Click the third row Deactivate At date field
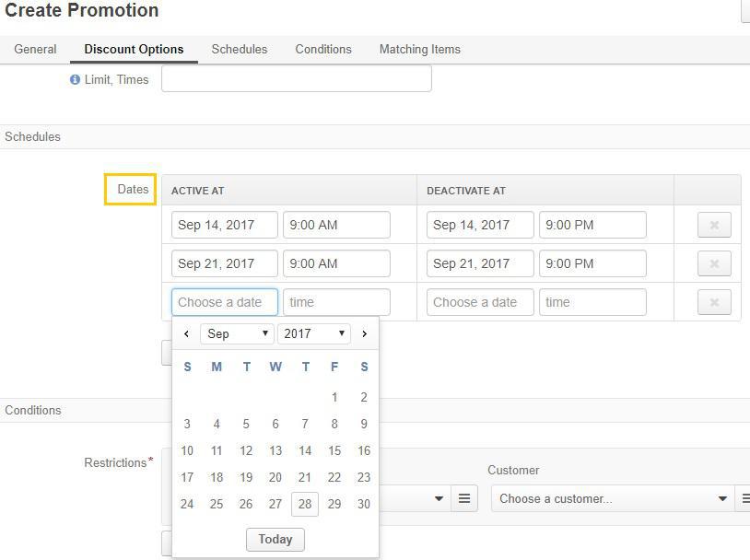750x560 pixels. 480,302
